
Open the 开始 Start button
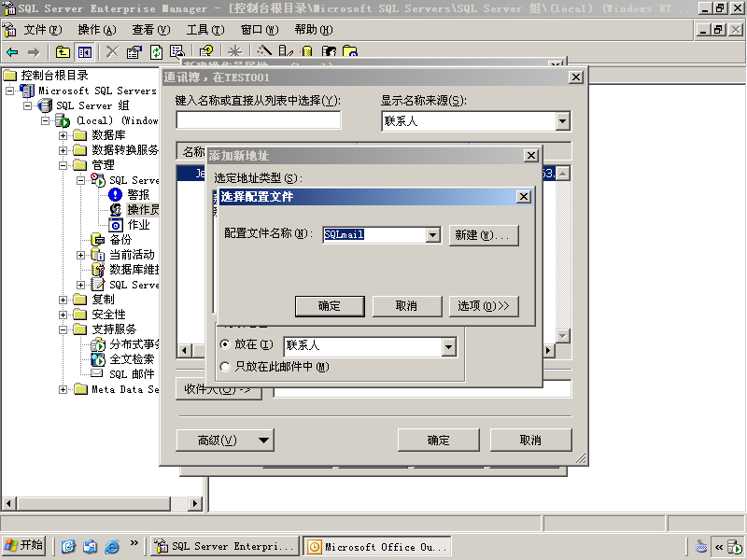point(23,545)
